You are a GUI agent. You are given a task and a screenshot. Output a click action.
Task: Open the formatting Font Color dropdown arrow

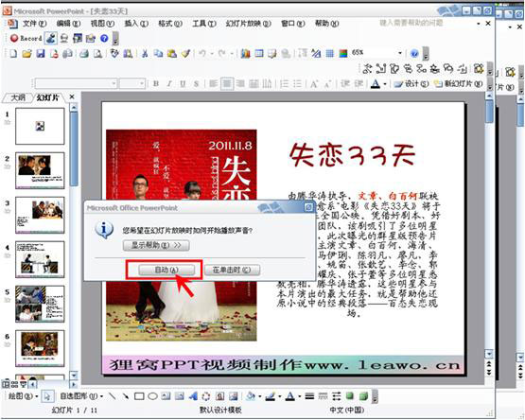coord(385,84)
